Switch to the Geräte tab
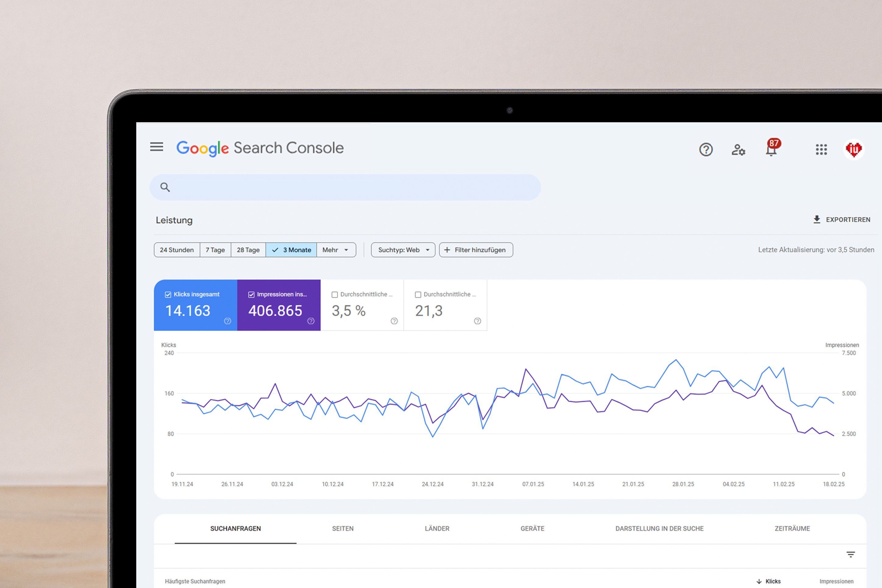Screen dimensions: 882x588 tap(532, 528)
